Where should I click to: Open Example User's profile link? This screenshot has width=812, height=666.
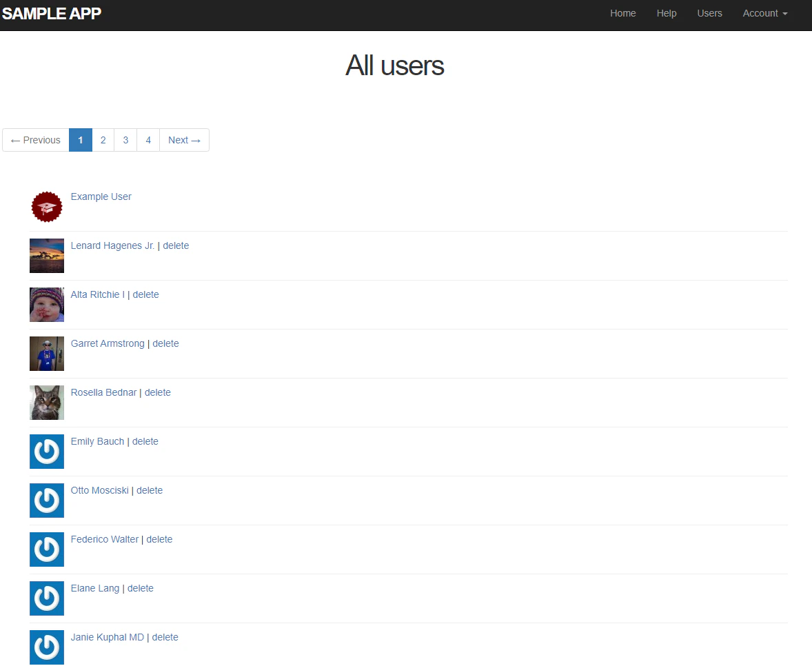[x=101, y=196]
